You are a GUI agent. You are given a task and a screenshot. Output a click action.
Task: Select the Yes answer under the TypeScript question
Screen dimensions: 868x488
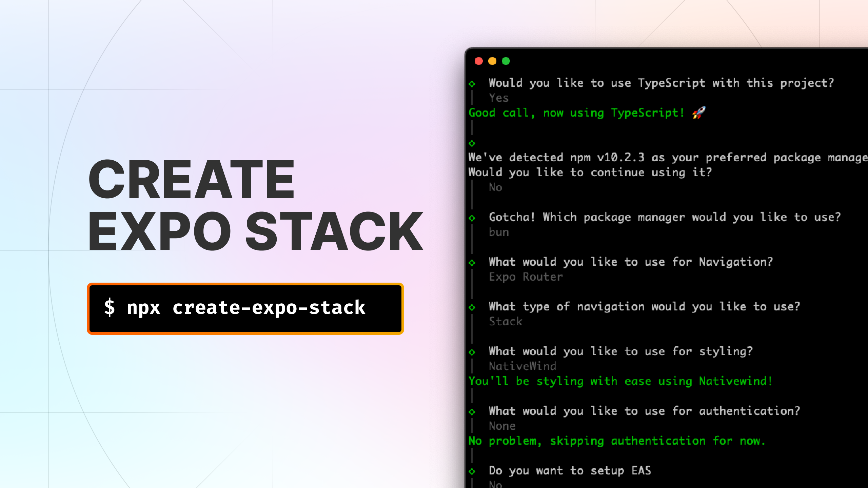click(x=498, y=98)
